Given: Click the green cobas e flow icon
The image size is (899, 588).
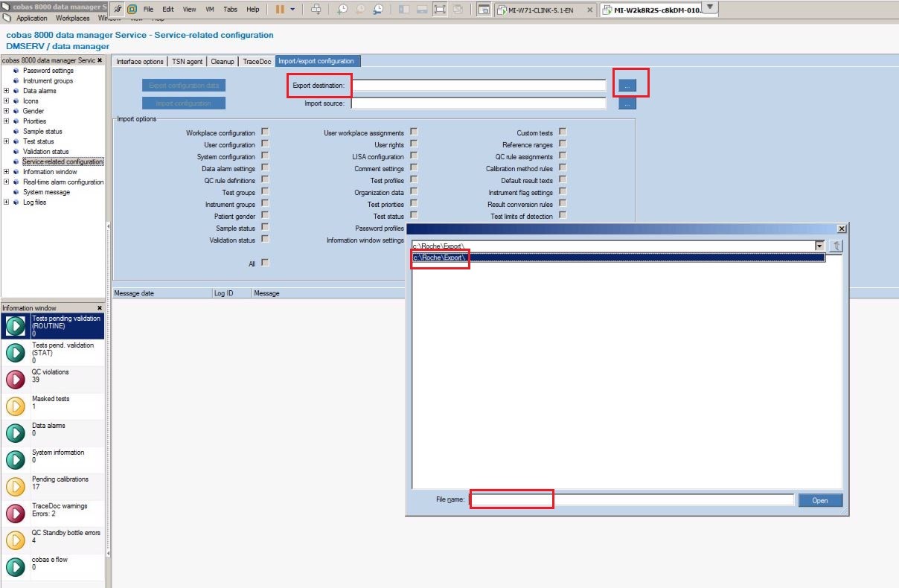Looking at the screenshot, I should point(16,567).
